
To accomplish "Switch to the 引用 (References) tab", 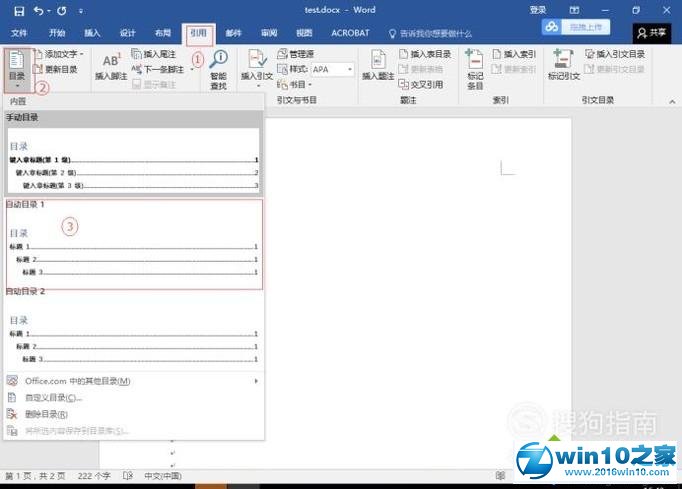I will click(198, 33).
